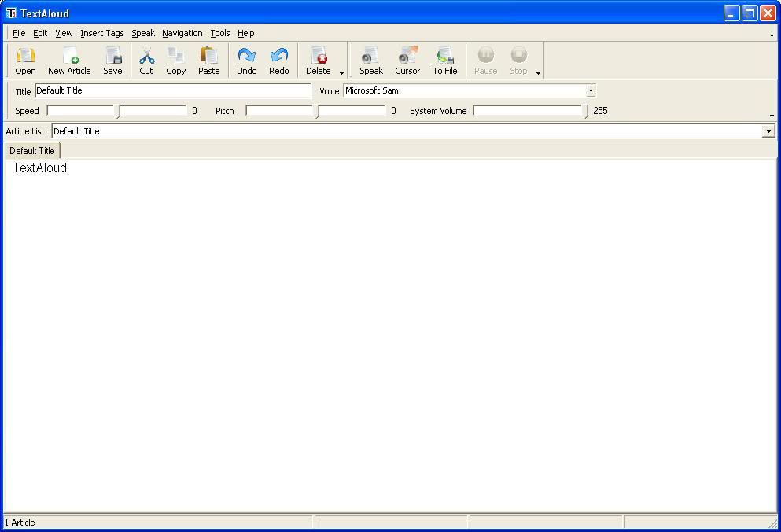This screenshot has height=532, width=781.
Task: Expand voice settings bar options arrow
Action: click(x=772, y=116)
